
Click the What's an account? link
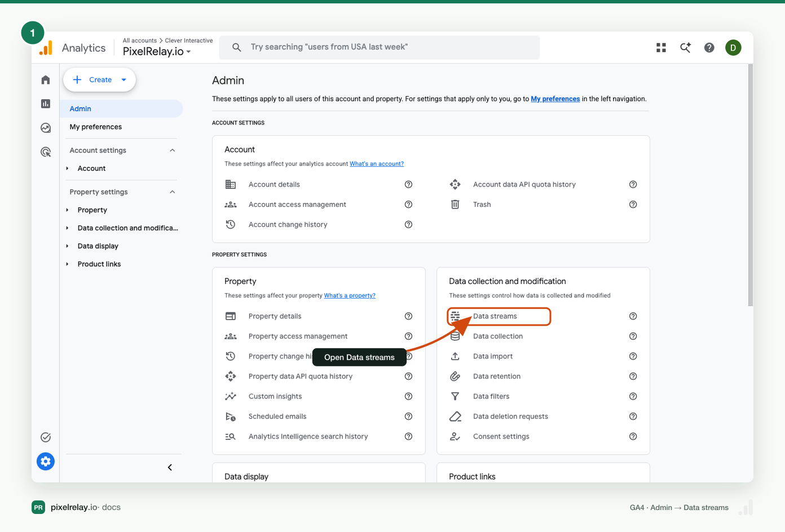(377, 164)
